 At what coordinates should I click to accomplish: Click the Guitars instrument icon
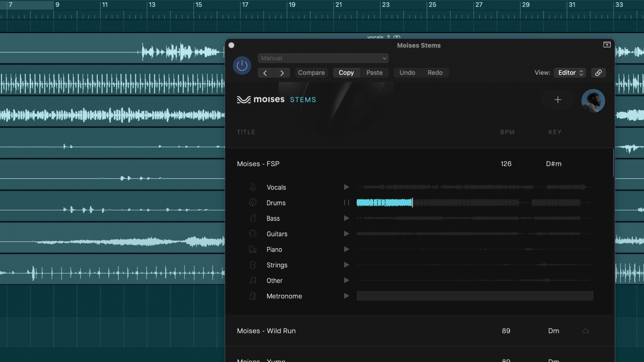click(253, 234)
